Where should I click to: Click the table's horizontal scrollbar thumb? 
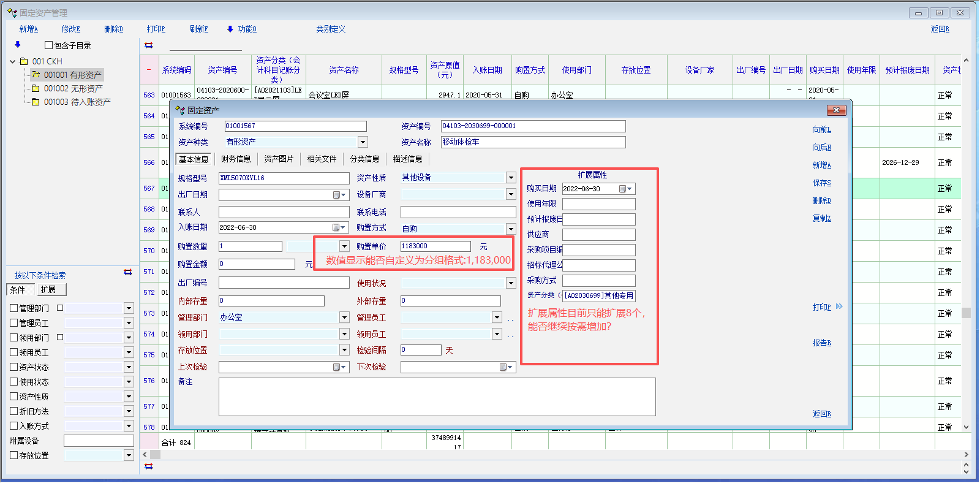click(156, 455)
